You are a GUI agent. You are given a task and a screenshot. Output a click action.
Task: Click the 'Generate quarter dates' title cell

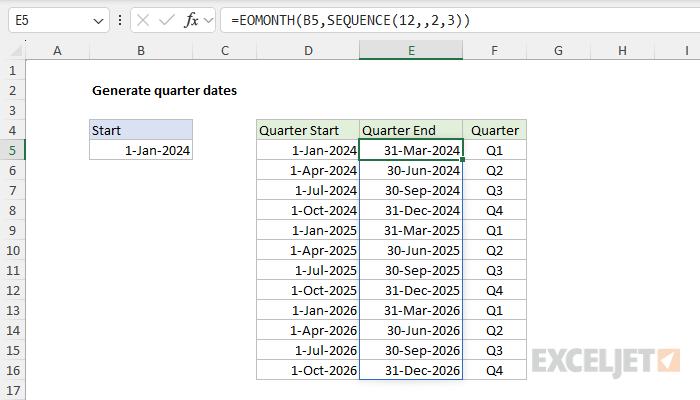click(164, 91)
